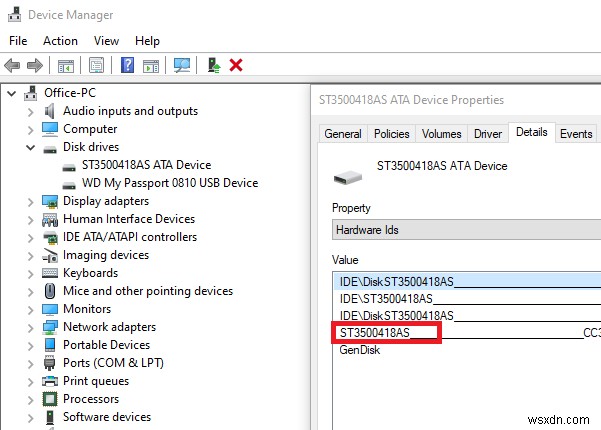Collapse the Disk drives category
Viewport: 601px width, 430px height.
[x=30, y=147]
